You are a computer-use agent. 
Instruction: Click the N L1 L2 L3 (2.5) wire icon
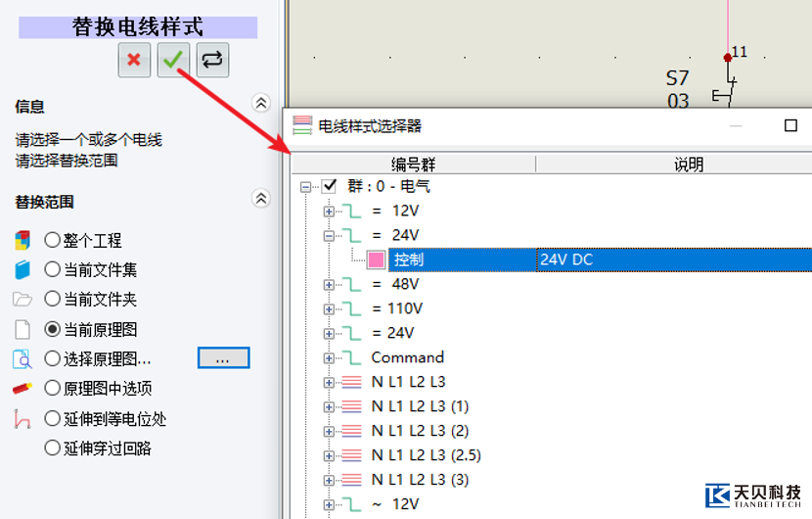351,455
